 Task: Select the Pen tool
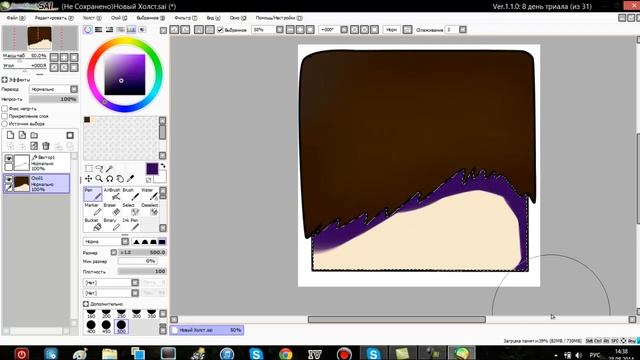coord(93,194)
